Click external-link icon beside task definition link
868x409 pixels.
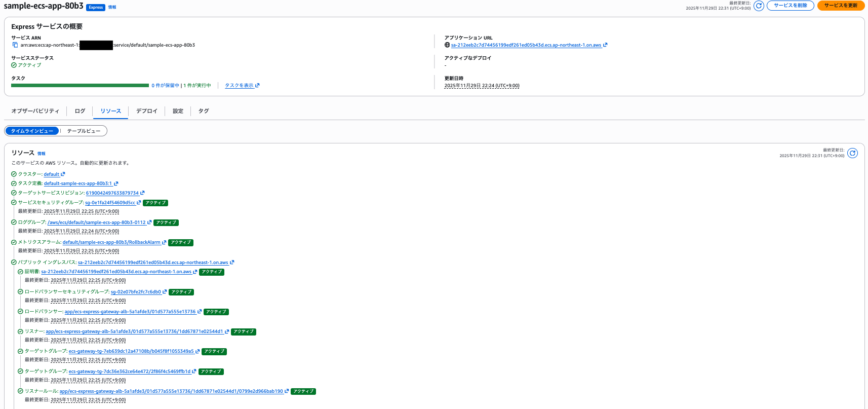[x=116, y=183]
